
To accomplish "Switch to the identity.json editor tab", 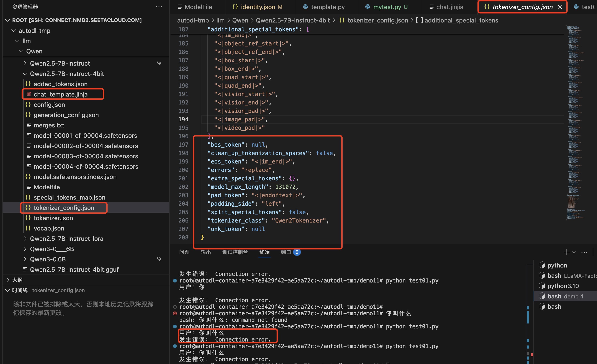I will 258,7.
